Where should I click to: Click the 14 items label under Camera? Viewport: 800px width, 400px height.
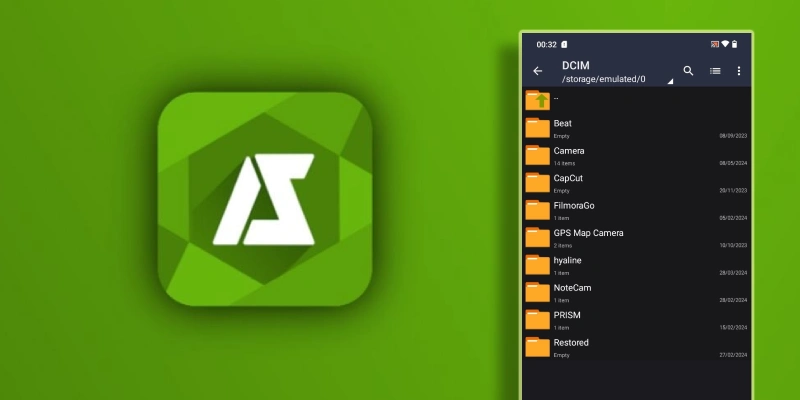pyautogui.click(x=564, y=163)
